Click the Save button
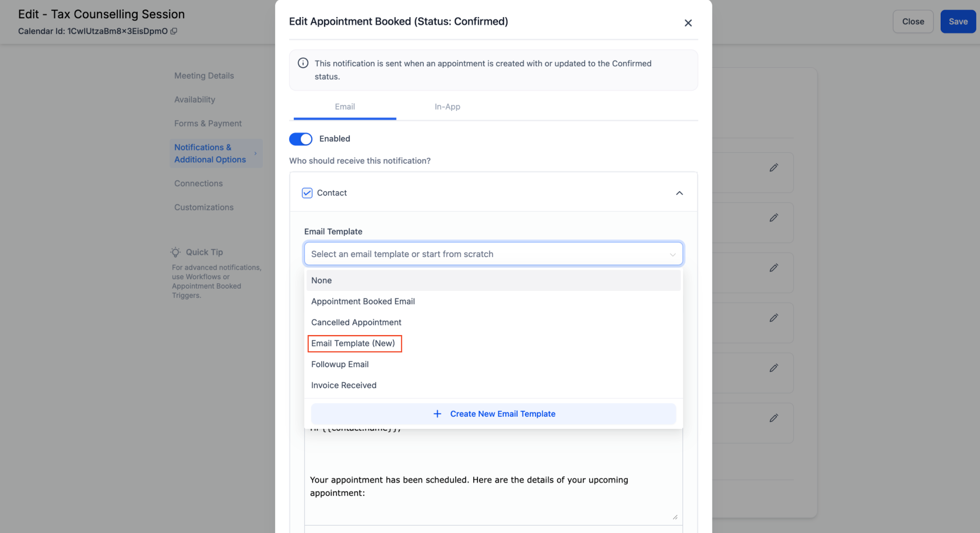Image resolution: width=980 pixels, height=533 pixels. 957,22
